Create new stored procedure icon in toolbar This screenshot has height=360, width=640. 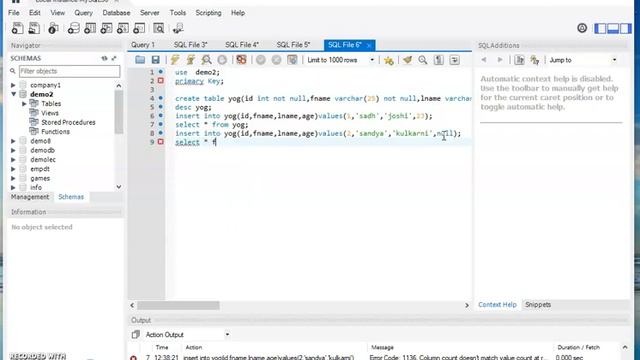click(x=122, y=28)
